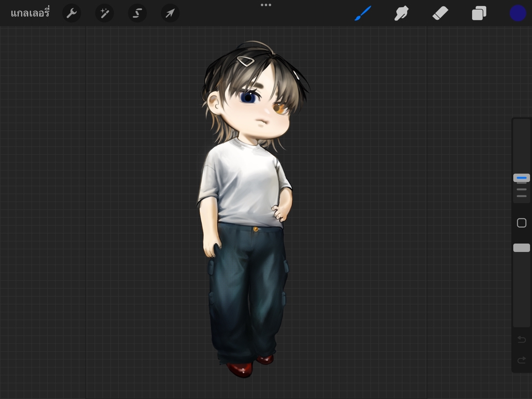Tap the redo arrow on the sidebar
Image resolution: width=532 pixels, height=399 pixels.
tap(521, 360)
